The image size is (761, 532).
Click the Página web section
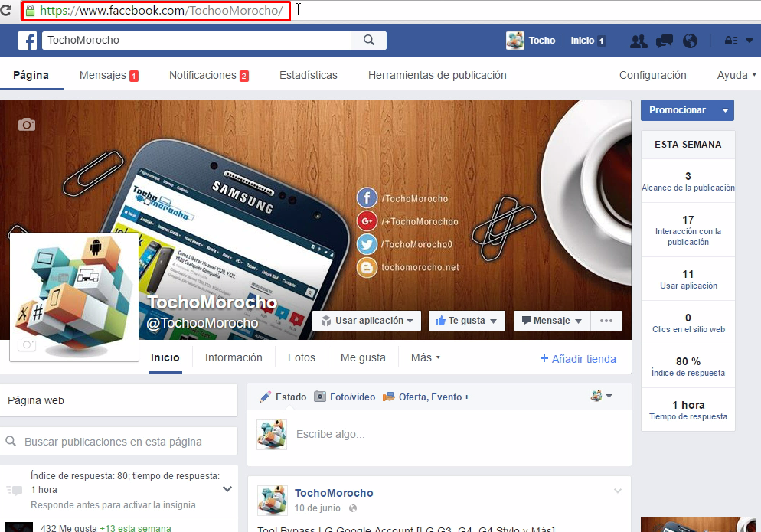point(119,400)
